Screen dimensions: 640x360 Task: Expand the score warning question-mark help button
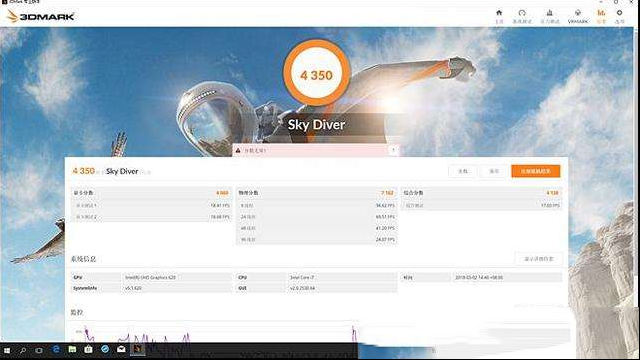pos(393,150)
